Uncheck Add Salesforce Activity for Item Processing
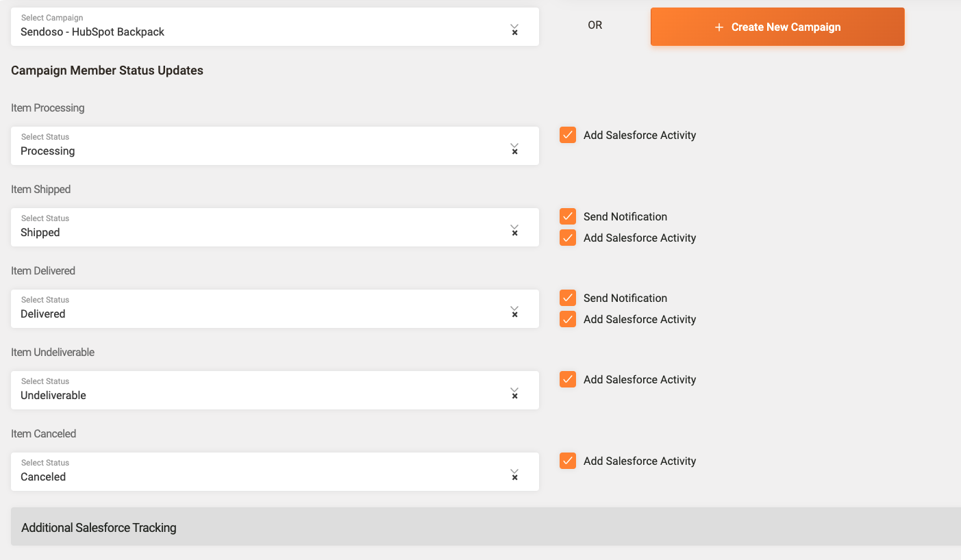 point(568,135)
